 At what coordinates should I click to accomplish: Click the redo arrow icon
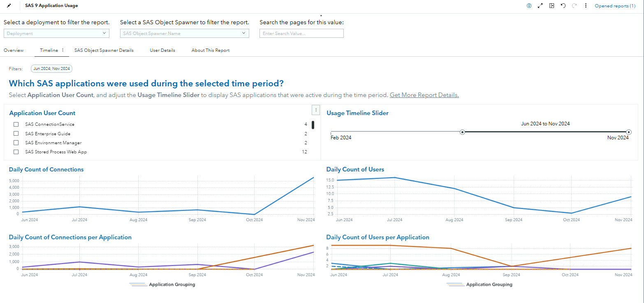tap(574, 5)
